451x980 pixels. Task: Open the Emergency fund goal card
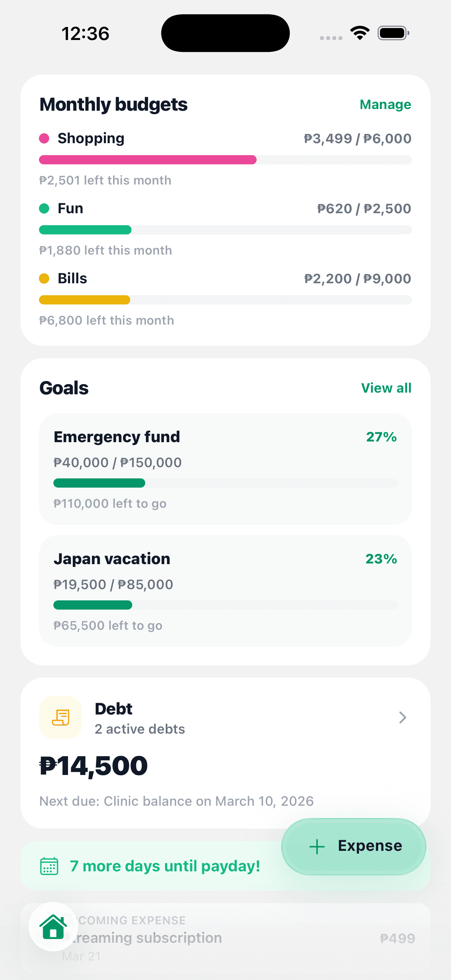225,469
